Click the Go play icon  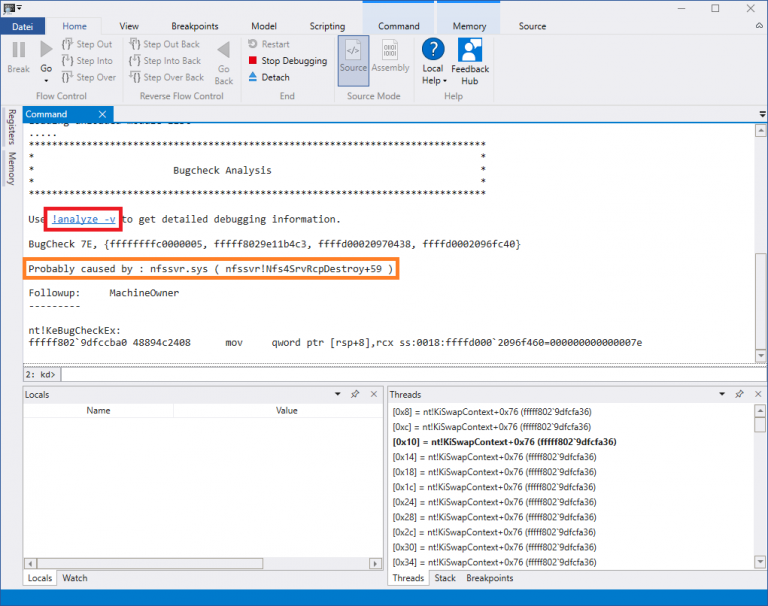46,50
